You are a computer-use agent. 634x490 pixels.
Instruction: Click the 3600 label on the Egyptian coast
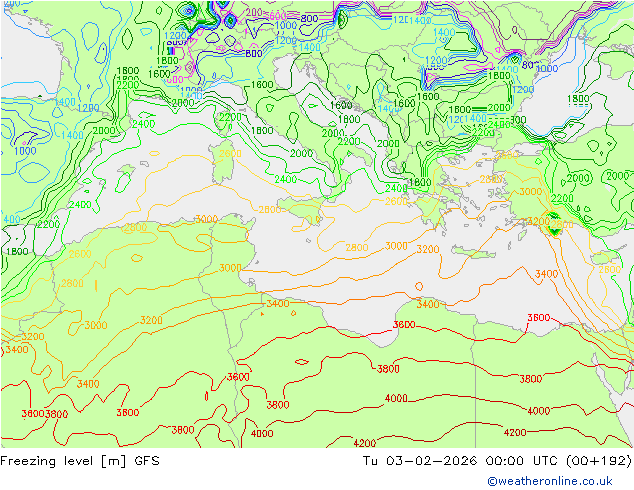[539, 318]
